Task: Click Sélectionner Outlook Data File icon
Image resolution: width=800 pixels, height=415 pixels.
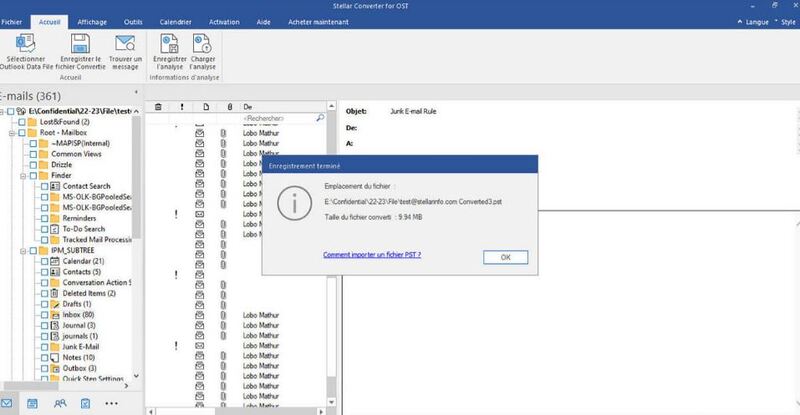Action: pyautogui.click(x=25, y=44)
